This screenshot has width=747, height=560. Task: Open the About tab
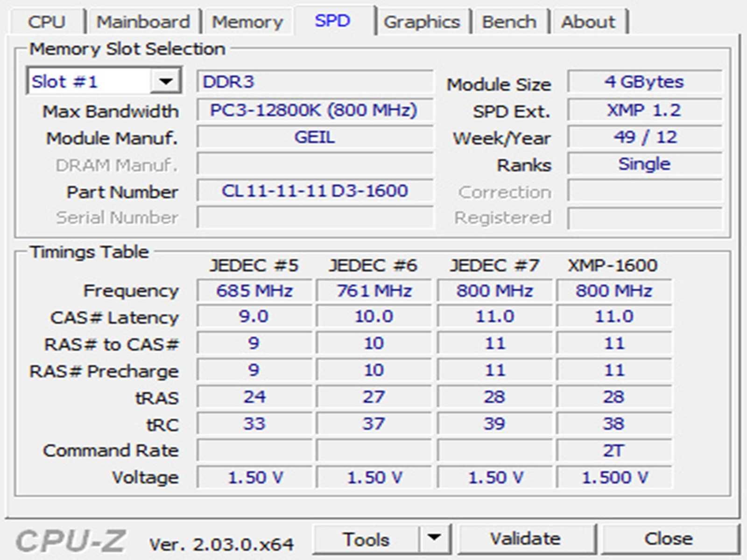coord(588,21)
